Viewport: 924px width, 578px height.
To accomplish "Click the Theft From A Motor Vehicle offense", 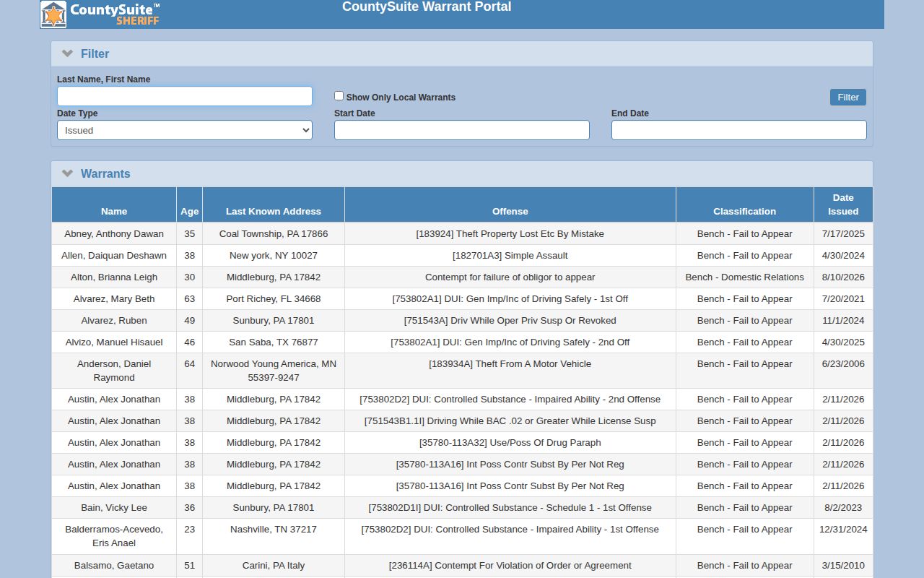I will 510,364.
